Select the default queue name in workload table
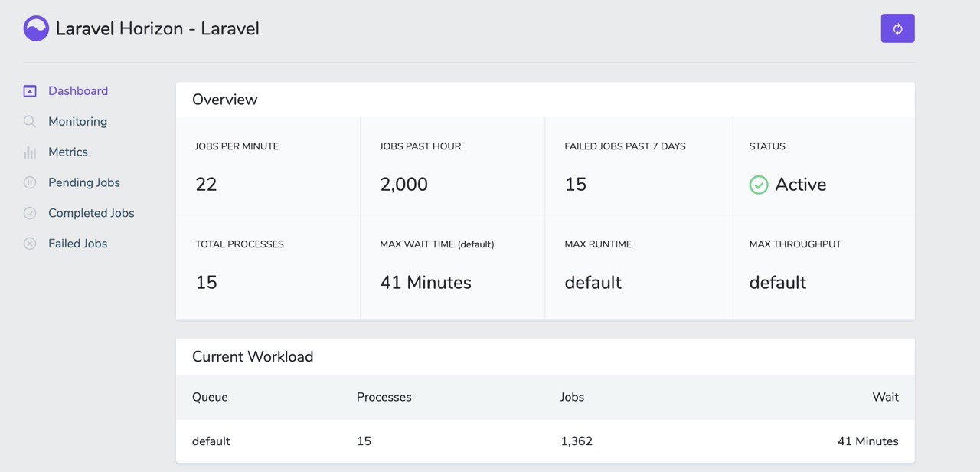The image size is (980, 472). 211,441
